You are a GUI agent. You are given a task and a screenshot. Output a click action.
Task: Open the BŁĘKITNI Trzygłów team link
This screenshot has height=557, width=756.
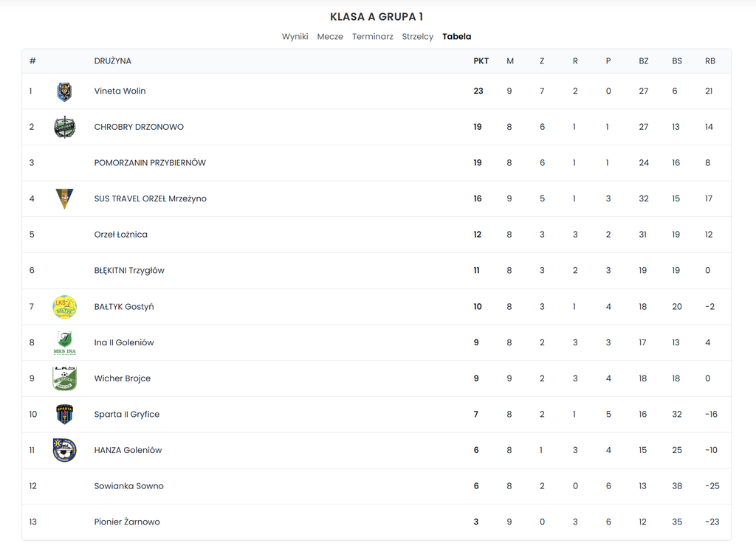click(129, 271)
